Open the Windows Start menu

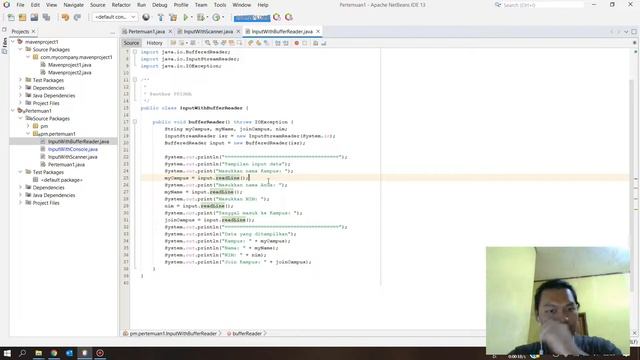pyautogui.click(x=7, y=353)
